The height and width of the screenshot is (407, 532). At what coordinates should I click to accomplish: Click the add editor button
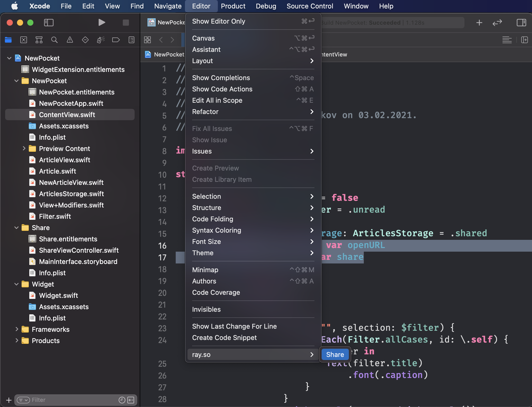click(479, 22)
